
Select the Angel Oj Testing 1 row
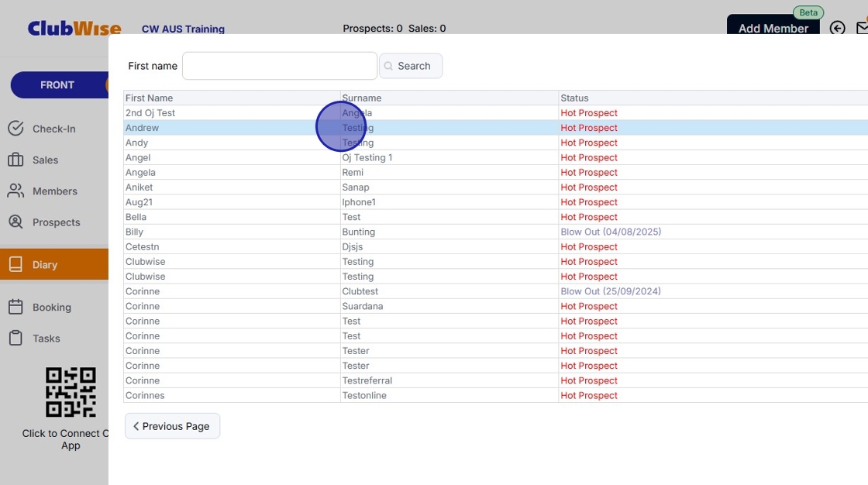pyautogui.click(x=495, y=158)
